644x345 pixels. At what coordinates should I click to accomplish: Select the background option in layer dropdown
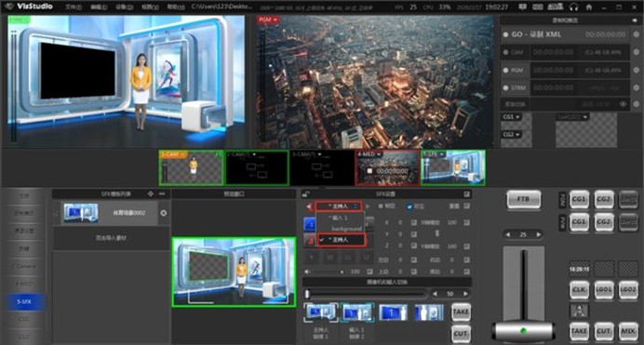(346, 229)
